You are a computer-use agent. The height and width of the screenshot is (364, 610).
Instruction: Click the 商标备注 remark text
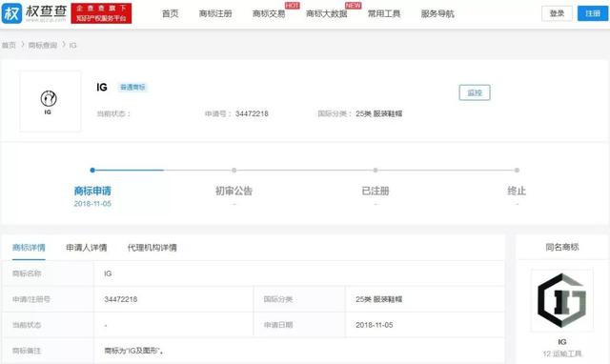pyautogui.click(x=134, y=351)
